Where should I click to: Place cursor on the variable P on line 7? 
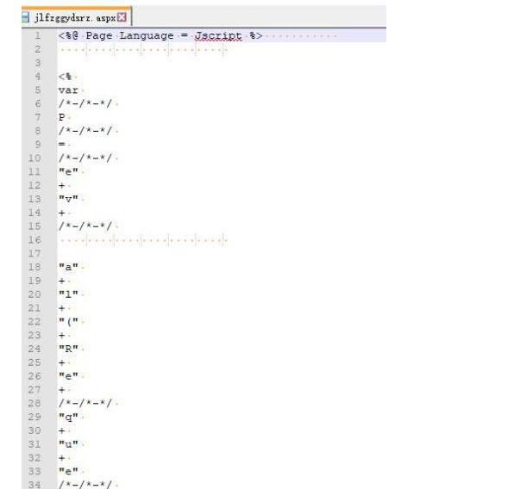pyautogui.click(x=61, y=117)
